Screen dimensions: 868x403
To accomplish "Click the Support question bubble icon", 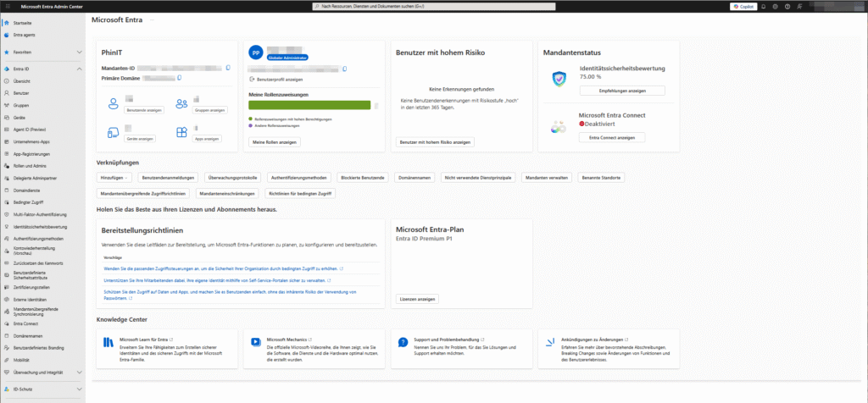I will pyautogui.click(x=403, y=342).
